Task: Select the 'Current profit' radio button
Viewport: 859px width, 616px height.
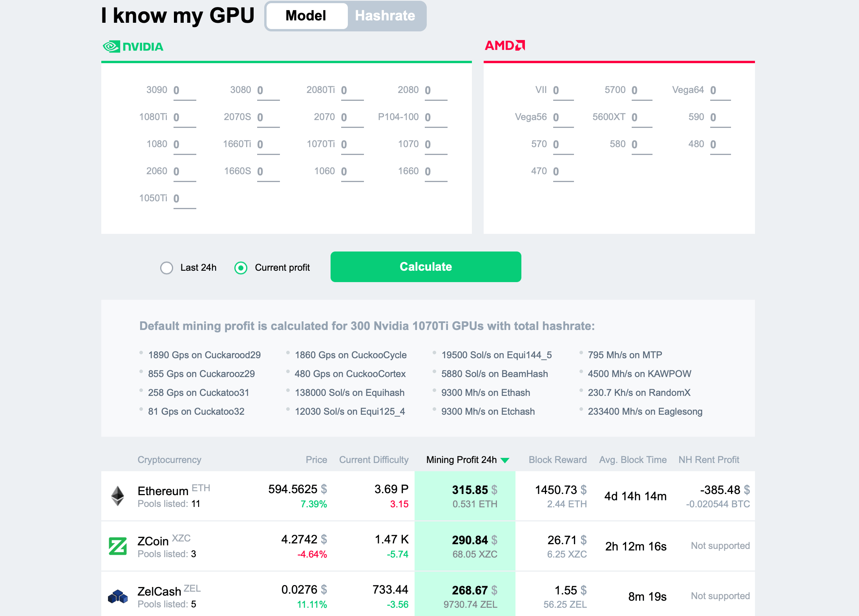Action: coord(241,267)
